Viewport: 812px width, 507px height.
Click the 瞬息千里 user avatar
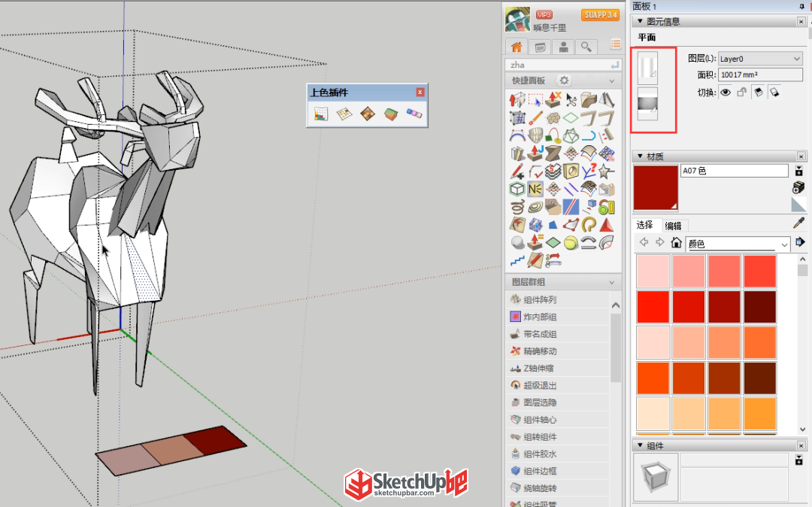(517, 19)
